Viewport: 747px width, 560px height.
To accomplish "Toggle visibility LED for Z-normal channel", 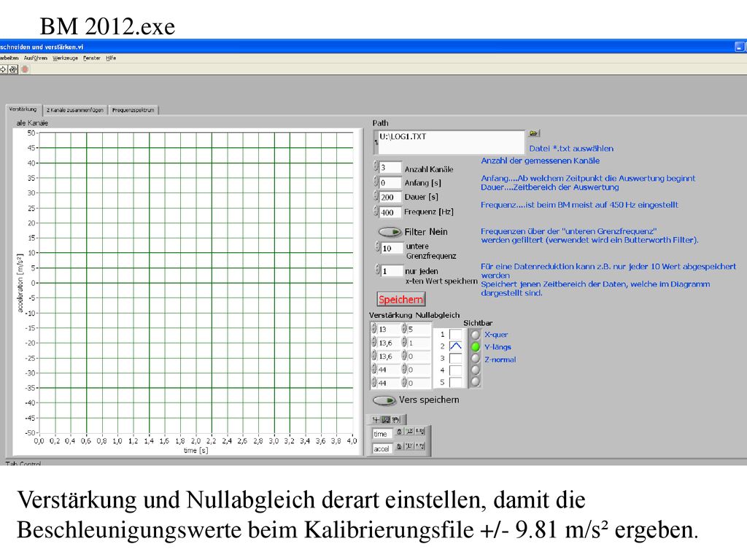I will (475, 359).
